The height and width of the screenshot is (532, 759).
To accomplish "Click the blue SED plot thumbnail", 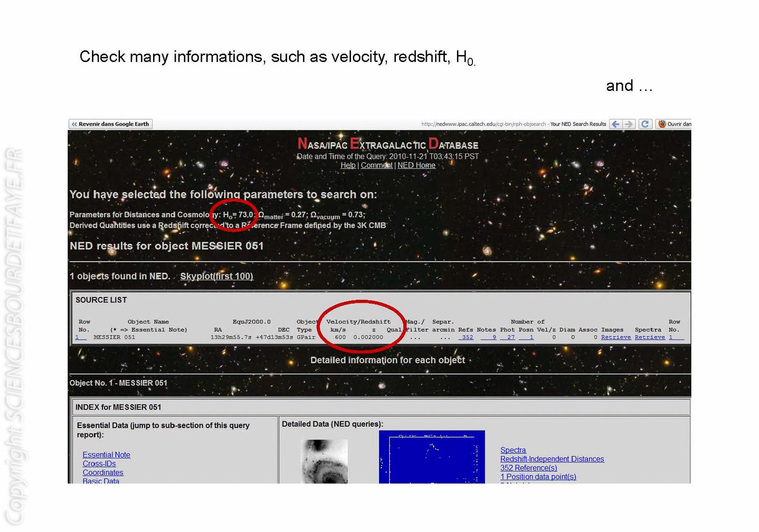I will [432, 457].
